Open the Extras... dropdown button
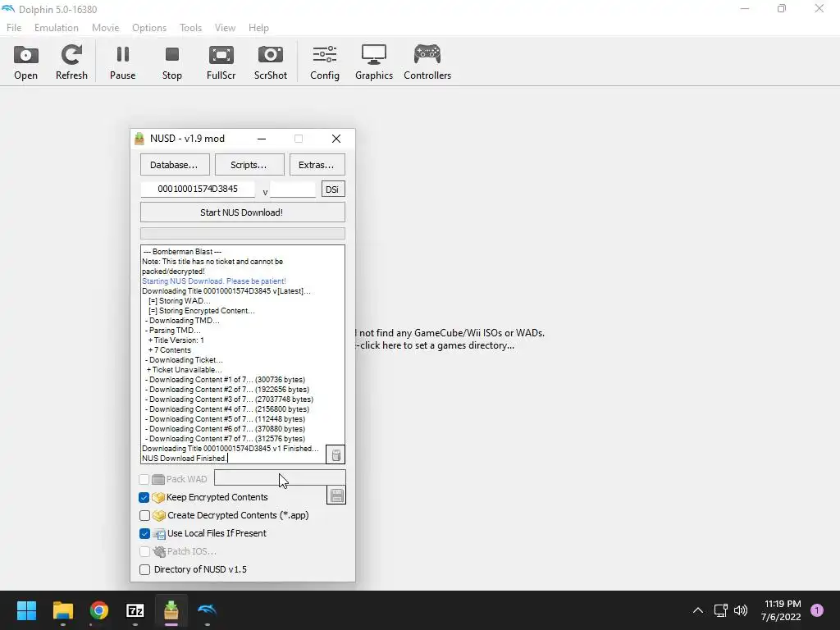Viewport: 840px width, 630px height. coord(317,164)
